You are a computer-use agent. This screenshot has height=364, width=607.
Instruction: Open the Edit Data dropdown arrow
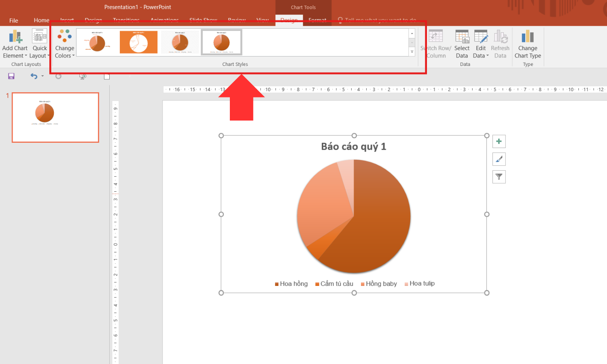(x=487, y=56)
